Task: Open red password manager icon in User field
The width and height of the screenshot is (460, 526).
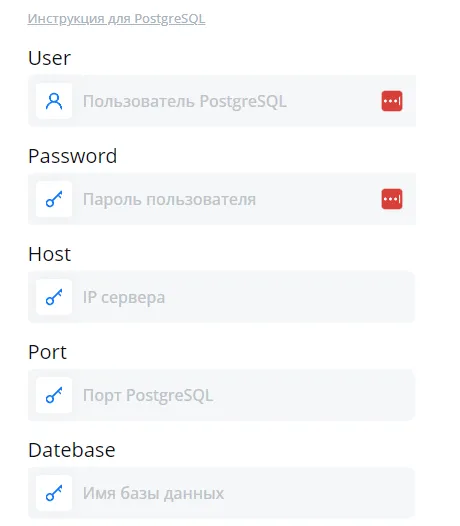Action: (x=392, y=101)
